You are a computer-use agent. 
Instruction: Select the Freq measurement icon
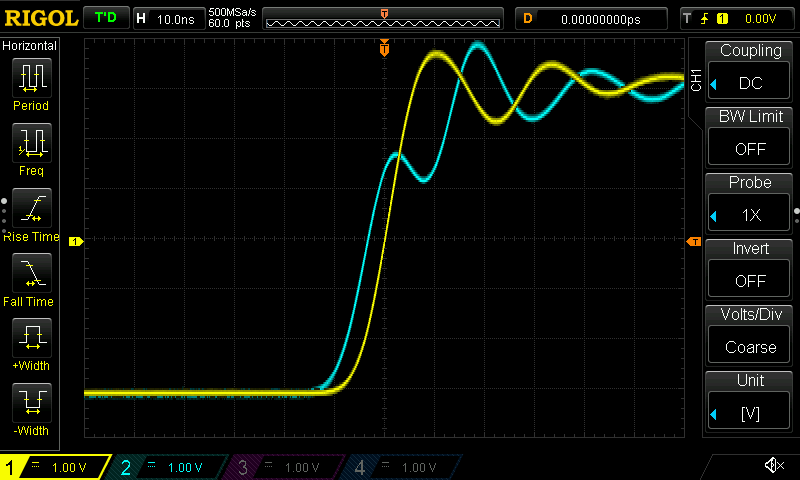pos(32,142)
